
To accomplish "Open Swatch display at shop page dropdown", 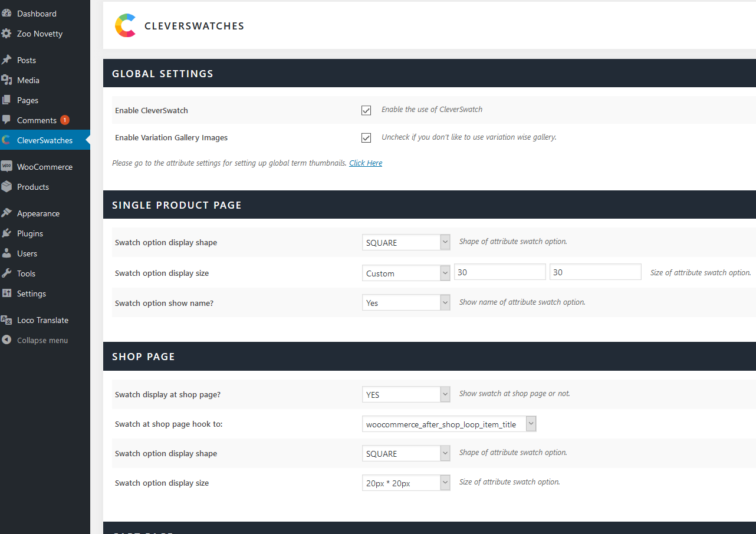I will [406, 394].
